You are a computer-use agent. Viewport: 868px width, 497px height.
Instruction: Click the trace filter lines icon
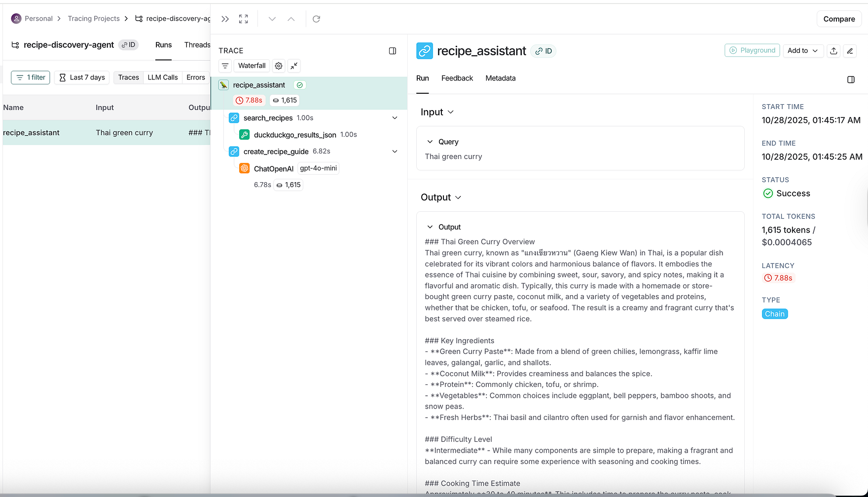pos(225,66)
